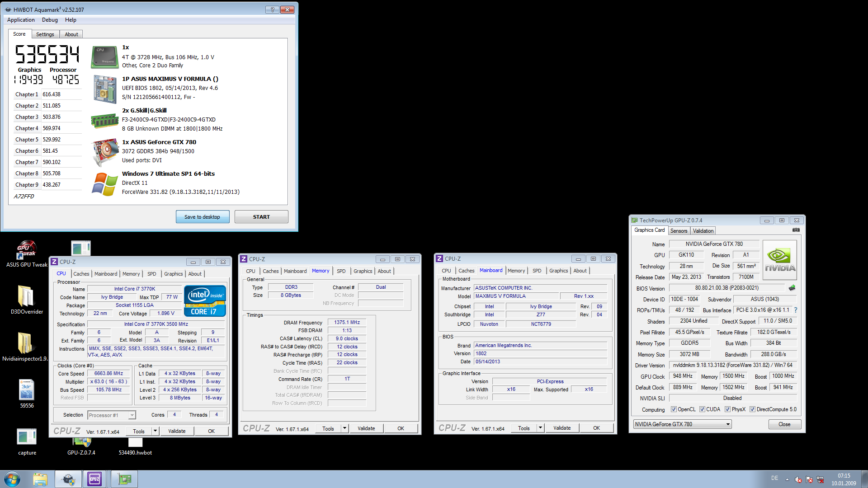Click the DE language indicator in tray
This screenshot has width=868, height=488.
click(x=774, y=478)
